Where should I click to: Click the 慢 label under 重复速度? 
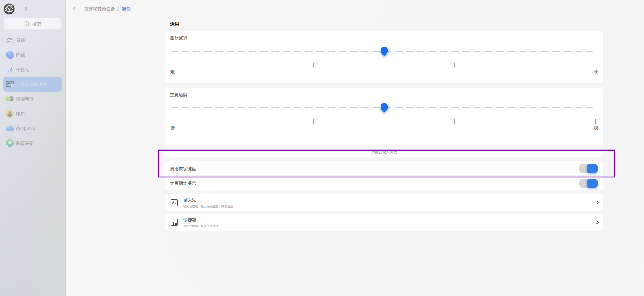(x=172, y=128)
